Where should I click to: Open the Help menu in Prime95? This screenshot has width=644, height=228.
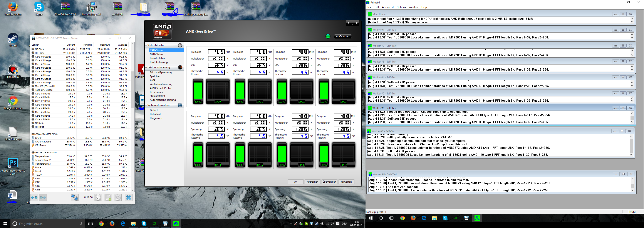(x=424, y=7)
